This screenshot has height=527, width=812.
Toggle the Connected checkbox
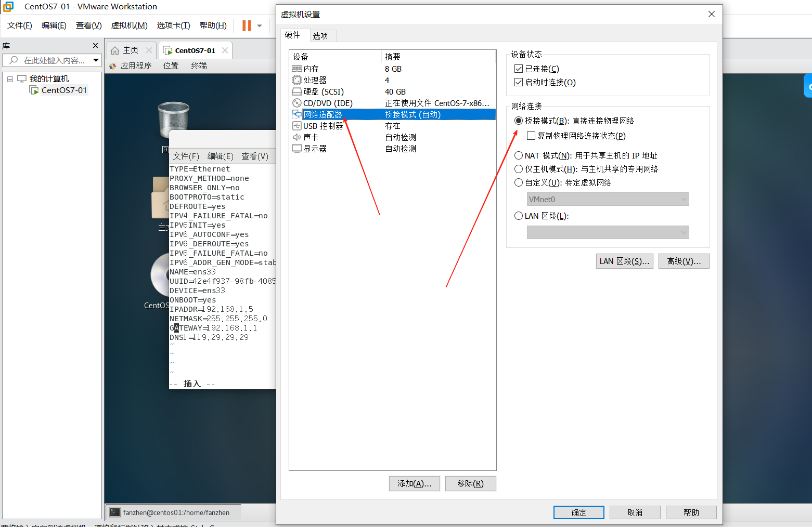tap(519, 69)
